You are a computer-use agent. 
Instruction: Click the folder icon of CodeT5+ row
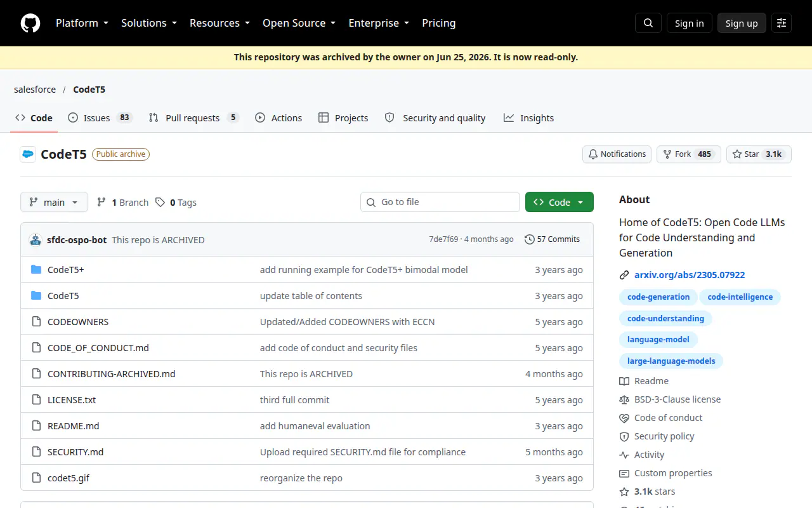[36, 270]
